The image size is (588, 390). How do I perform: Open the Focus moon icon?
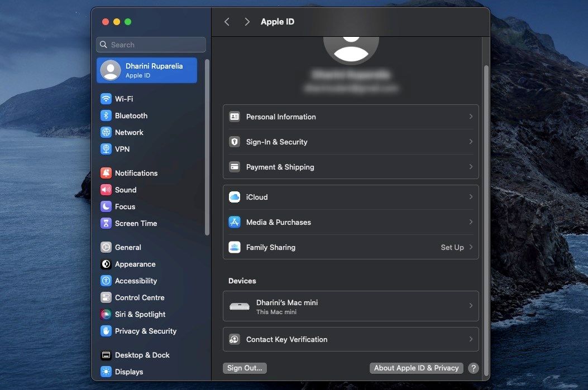pyautogui.click(x=106, y=206)
